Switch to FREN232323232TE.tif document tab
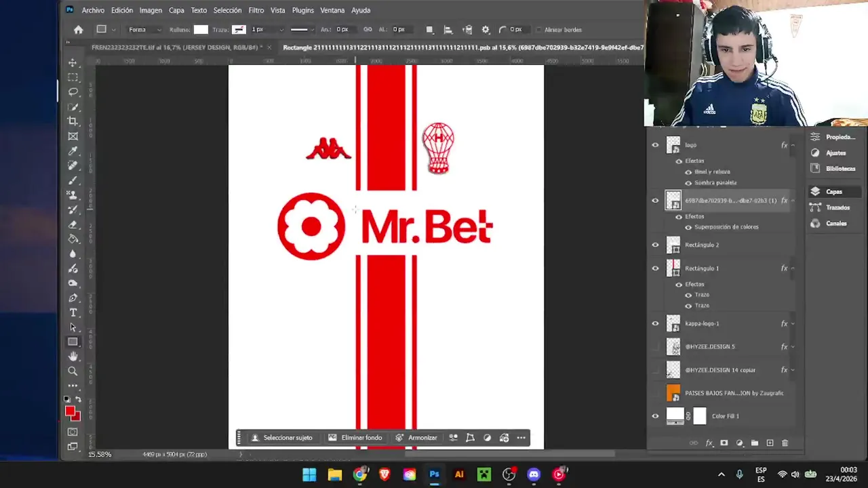 click(x=176, y=47)
